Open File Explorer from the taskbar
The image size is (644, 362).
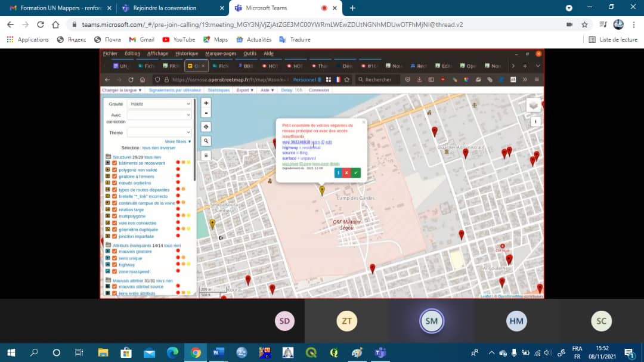click(103, 352)
